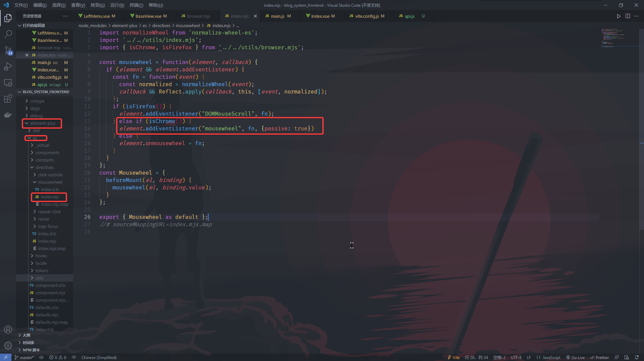Switch to the main.js tab
Image resolution: width=644 pixels, height=361 pixels.
point(279,16)
